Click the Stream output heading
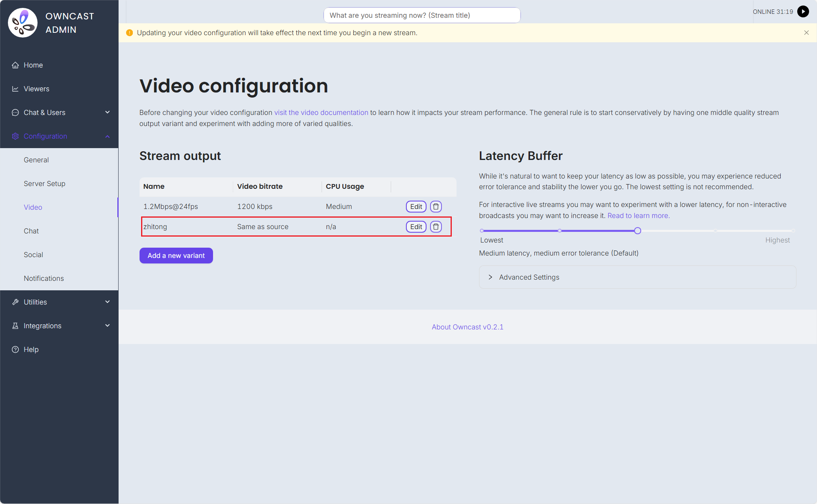Viewport: 817px width, 504px height. coord(180,156)
